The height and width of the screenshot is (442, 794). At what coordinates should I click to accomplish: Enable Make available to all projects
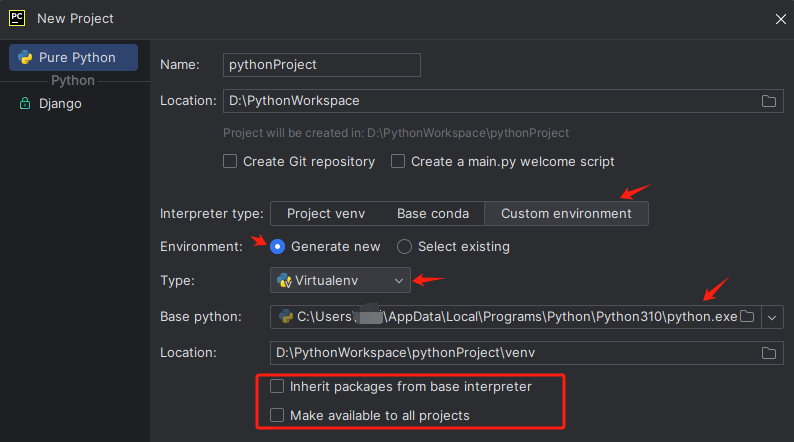tap(277, 415)
